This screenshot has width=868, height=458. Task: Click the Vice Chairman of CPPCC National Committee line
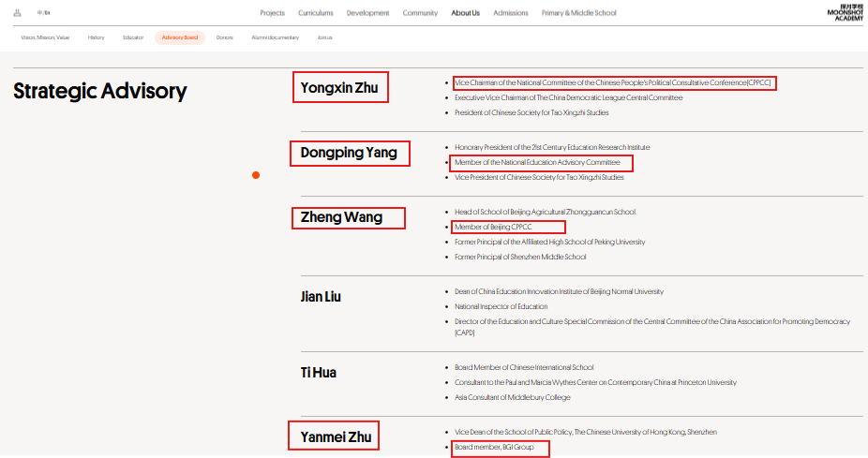pos(613,83)
